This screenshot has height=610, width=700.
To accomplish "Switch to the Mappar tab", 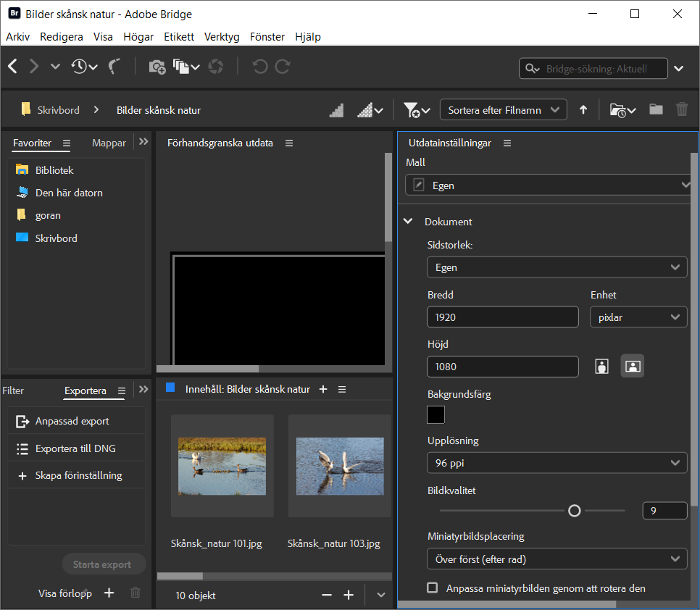I will [x=109, y=143].
